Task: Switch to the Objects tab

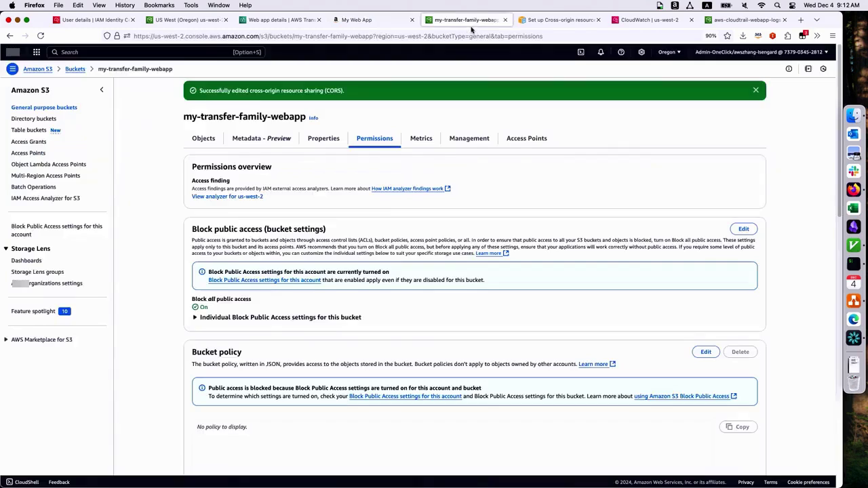Action: [203, 138]
